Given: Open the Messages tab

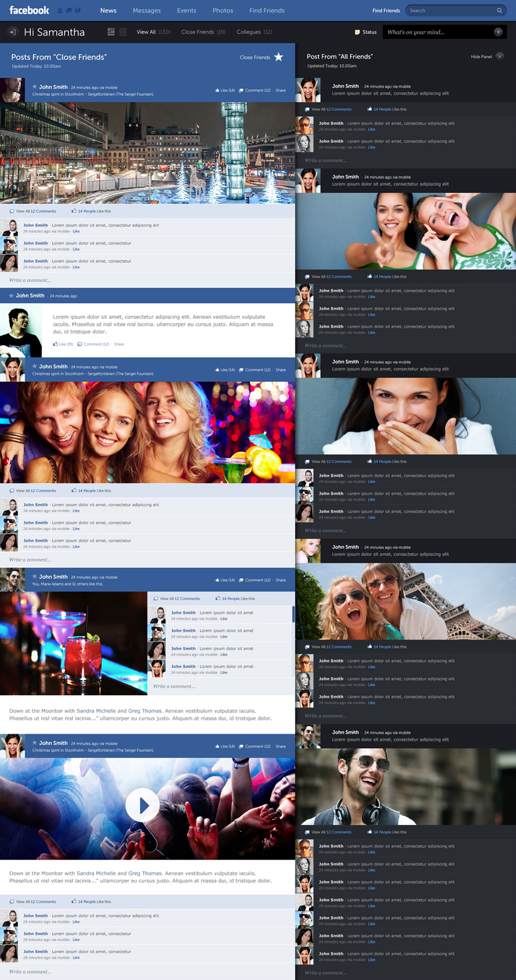Looking at the screenshot, I should pos(147,11).
